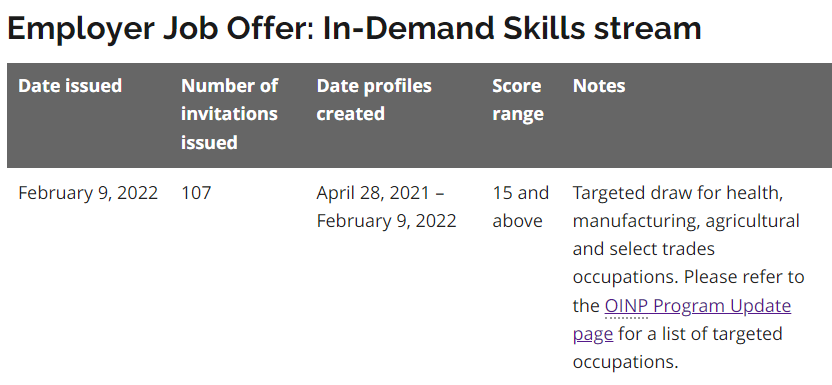Screen dimensions: 832x385
Task: Select the 107 invitations cell
Action: tap(196, 193)
